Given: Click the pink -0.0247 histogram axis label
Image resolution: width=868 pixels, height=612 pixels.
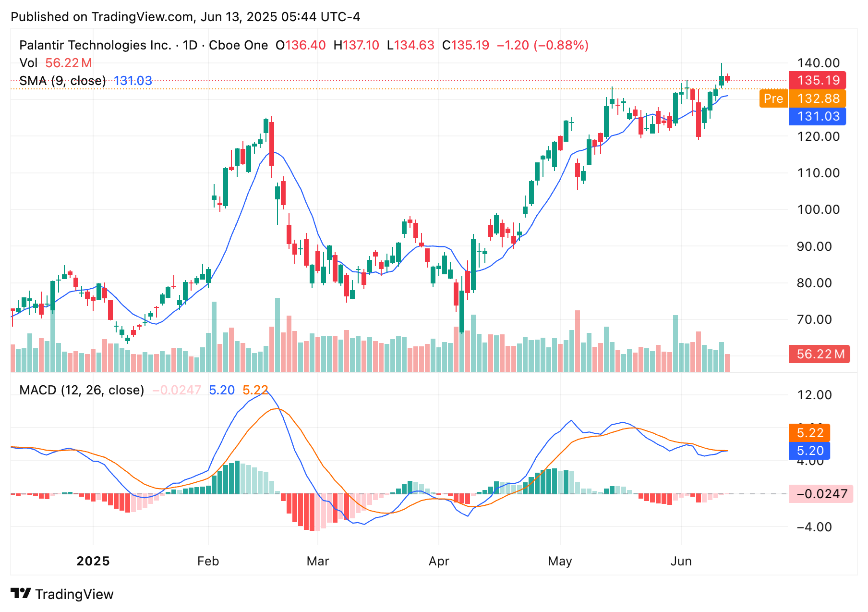Looking at the screenshot, I should point(821,494).
